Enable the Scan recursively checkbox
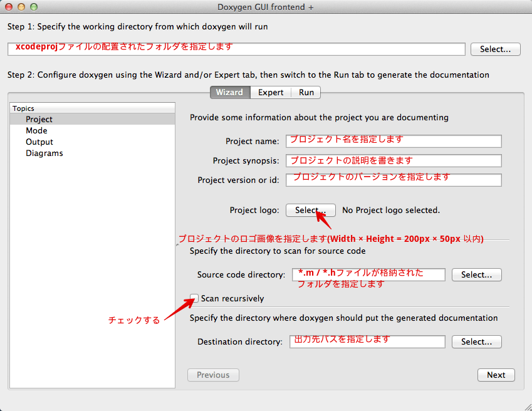Image resolution: width=532 pixels, height=411 pixels. point(194,299)
